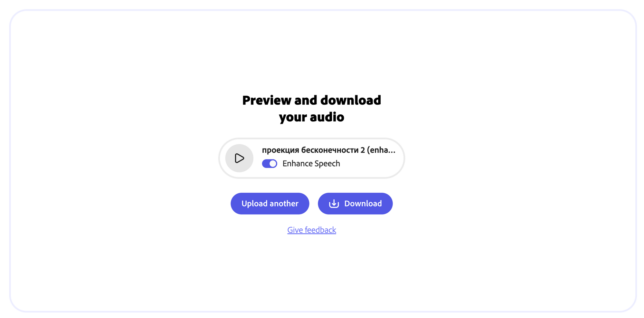Toggle the Enhance Speech switch
Screen dimensions: 644x318
(270, 164)
